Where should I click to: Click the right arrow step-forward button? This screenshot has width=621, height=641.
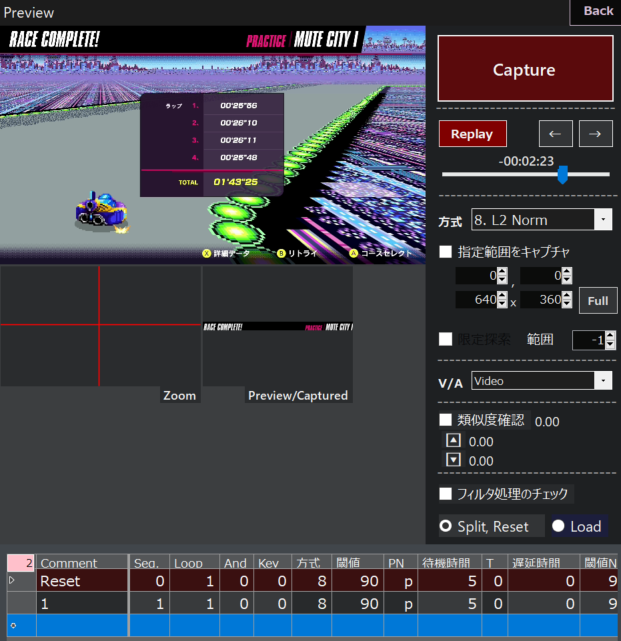(x=595, y=134)
